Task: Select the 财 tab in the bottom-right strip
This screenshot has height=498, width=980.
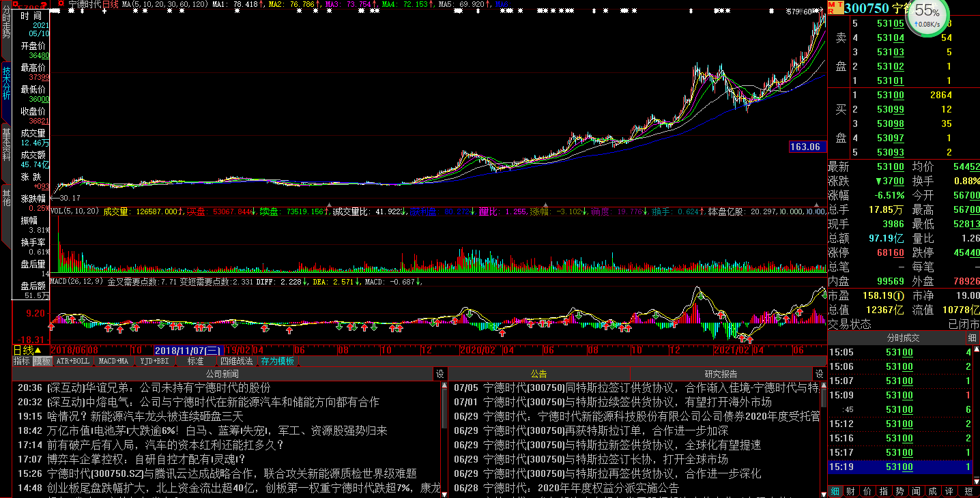Action: tap(850, 491)
